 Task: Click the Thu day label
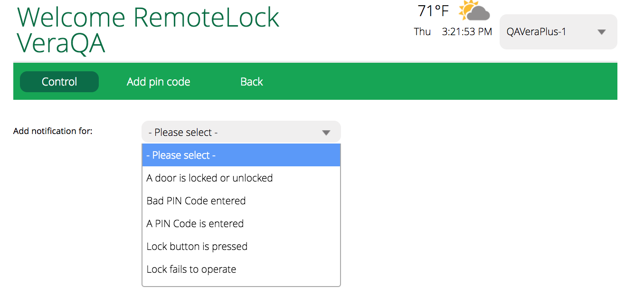422,32
